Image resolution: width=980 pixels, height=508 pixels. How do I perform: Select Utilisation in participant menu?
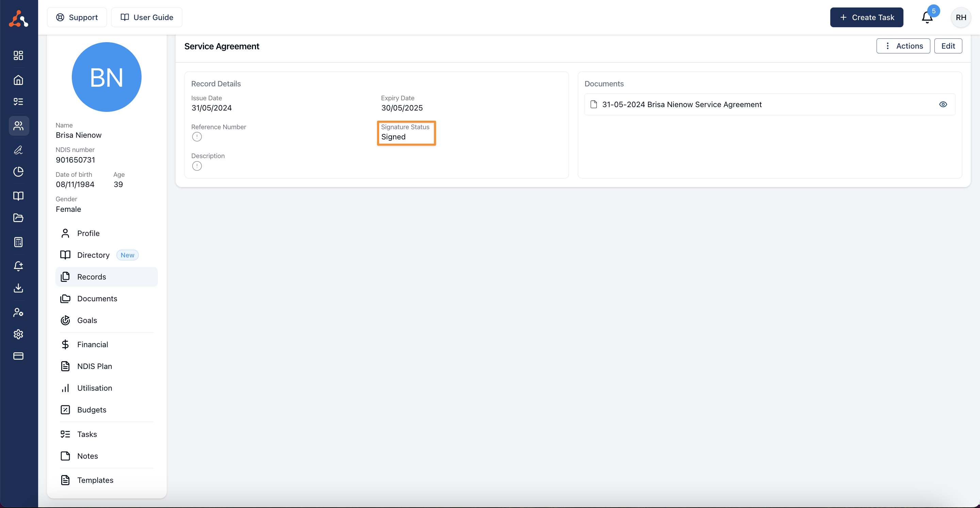point(107,388)
